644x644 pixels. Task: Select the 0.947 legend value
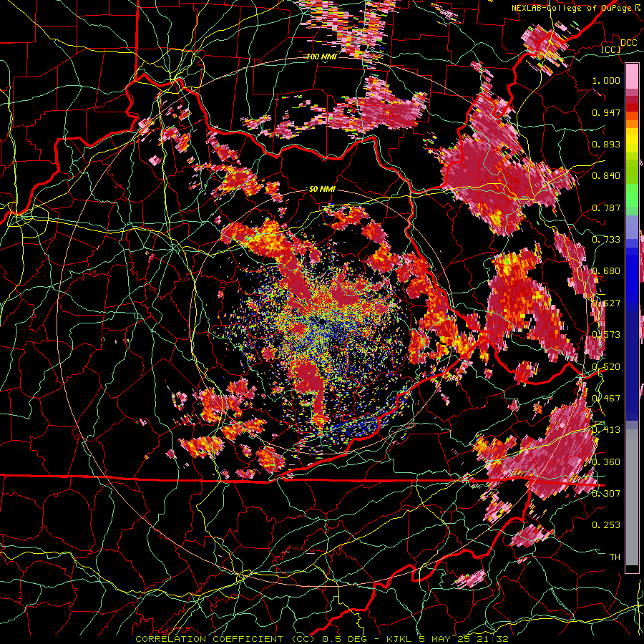click(606, 112)
